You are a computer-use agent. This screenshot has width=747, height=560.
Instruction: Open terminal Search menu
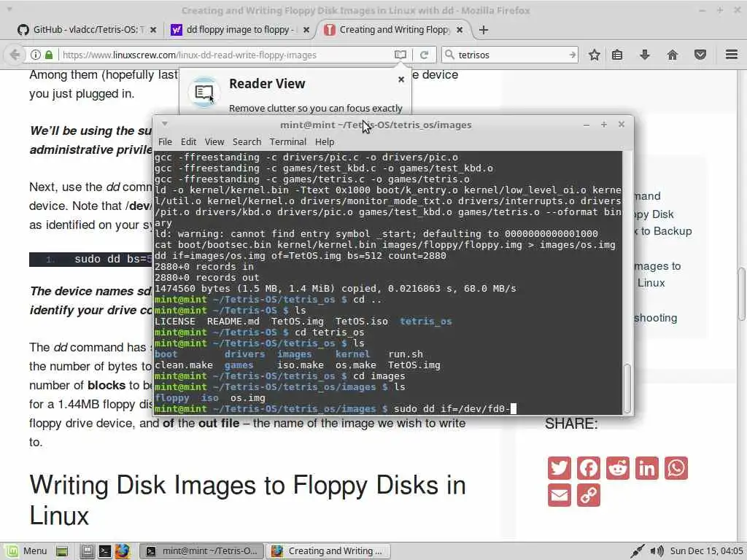[247, 142]
